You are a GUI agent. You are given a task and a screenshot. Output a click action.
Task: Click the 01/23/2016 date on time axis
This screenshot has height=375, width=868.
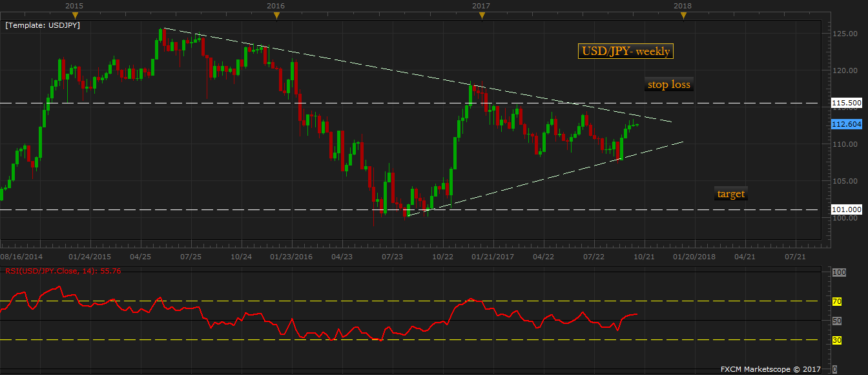tap(291, 257)
